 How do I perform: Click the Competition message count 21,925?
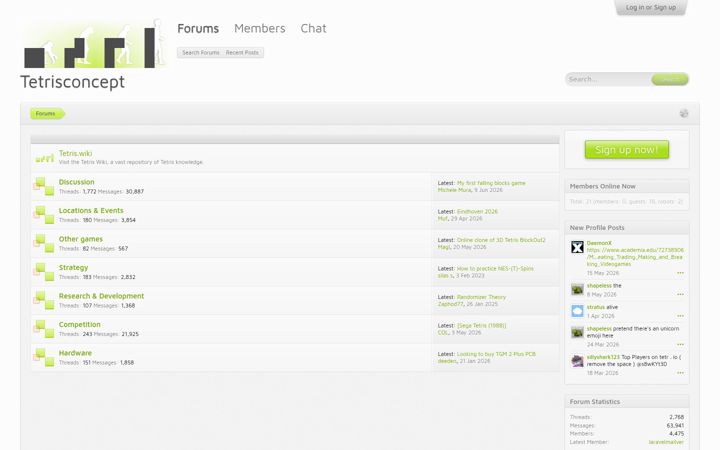click(x=130, y=334)
